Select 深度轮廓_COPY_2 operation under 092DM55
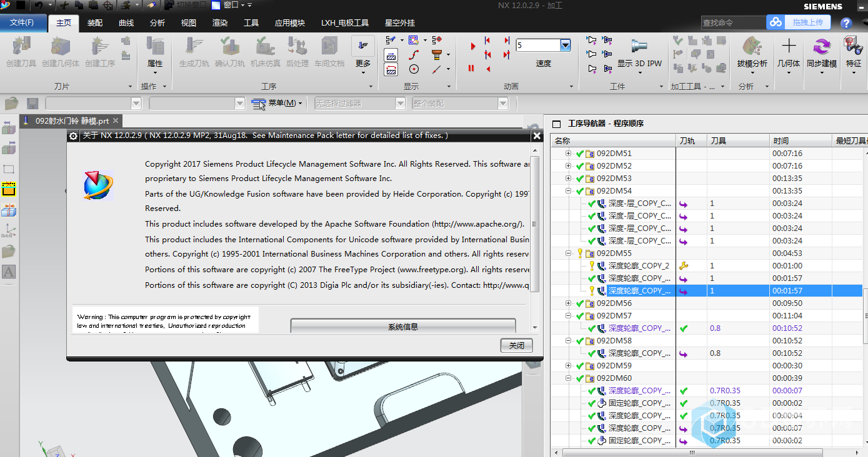This screenshot has height=457, width=868. 639,266
